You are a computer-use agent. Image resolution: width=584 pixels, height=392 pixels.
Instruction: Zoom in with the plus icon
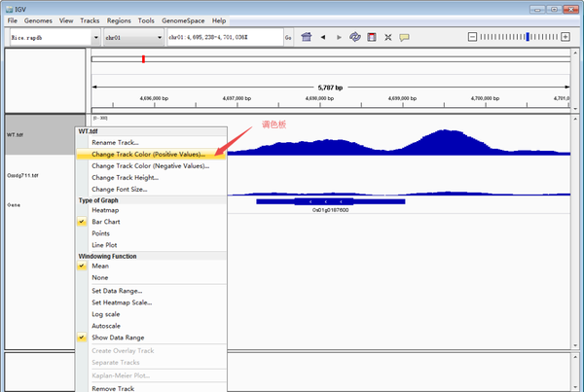click(x=566, y=37)
